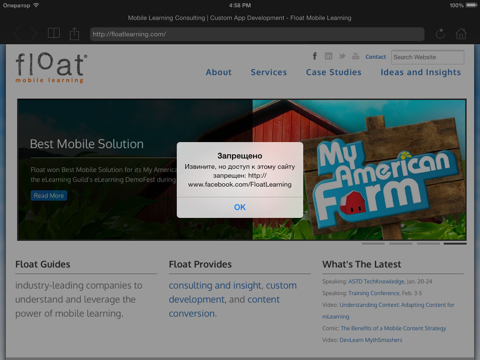This screenshot has width=480, height=360.
Task: Click the Best Mobile Solution heading
Action: [87, 144]
